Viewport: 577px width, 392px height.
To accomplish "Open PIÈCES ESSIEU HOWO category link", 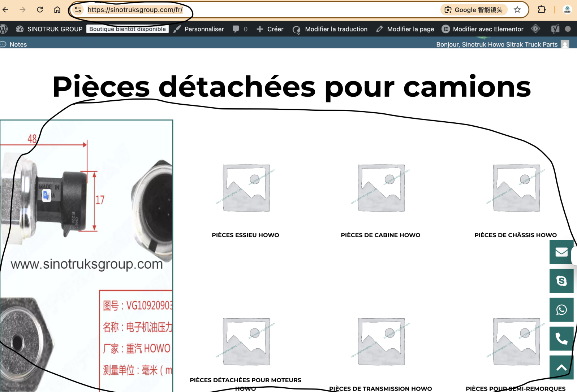I will pos(246,235).
